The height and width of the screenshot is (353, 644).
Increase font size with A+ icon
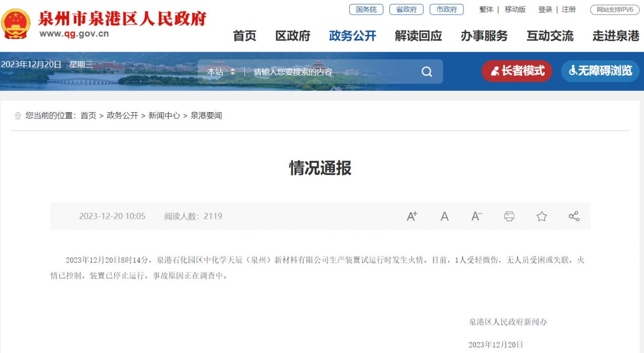pyautogui.click(x=412, y=216)
